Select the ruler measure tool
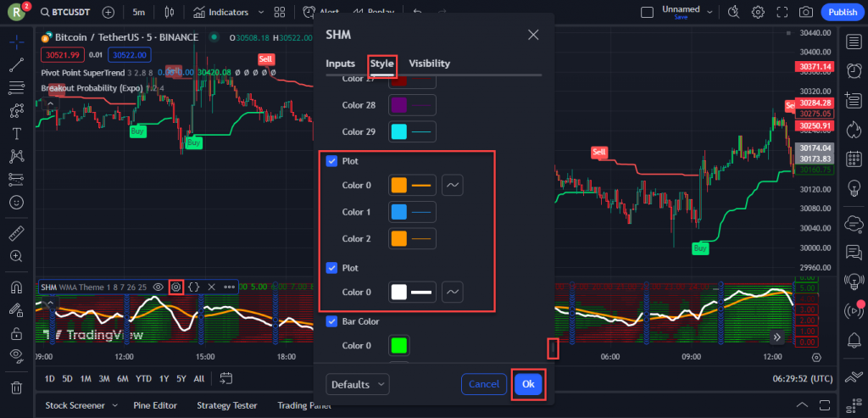The image size is (868, 418). [x=17, y=233]
